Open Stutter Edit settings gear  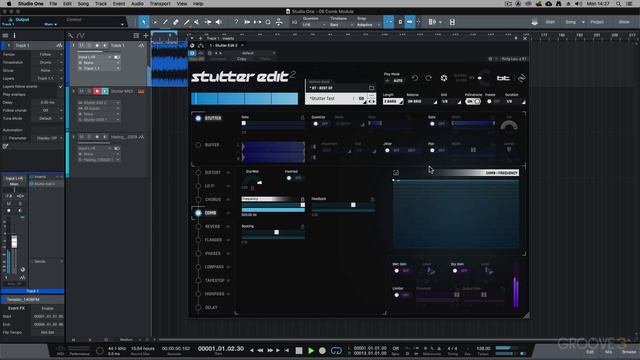click(x=444, y=78)
